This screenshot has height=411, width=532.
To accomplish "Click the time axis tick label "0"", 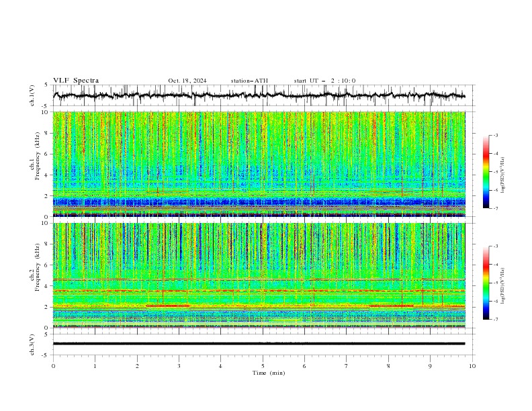I will tap(53, 366).
